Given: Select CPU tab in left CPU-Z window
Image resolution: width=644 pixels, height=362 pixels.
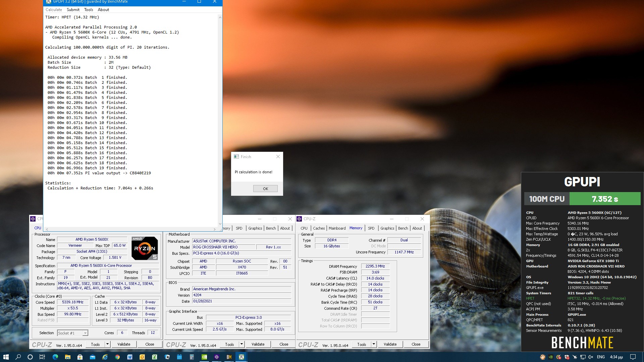Looking at the screenshot, I should [x=38, y=228].
